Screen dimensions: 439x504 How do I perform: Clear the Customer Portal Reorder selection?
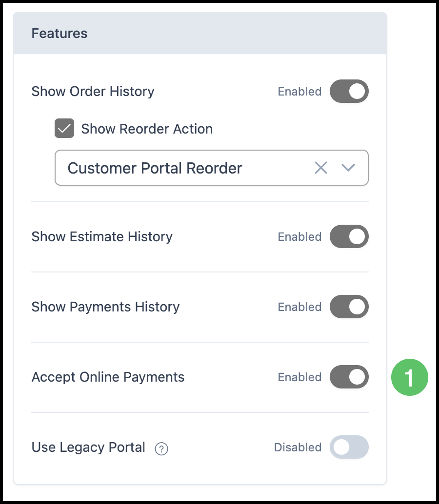pos(320,168)
